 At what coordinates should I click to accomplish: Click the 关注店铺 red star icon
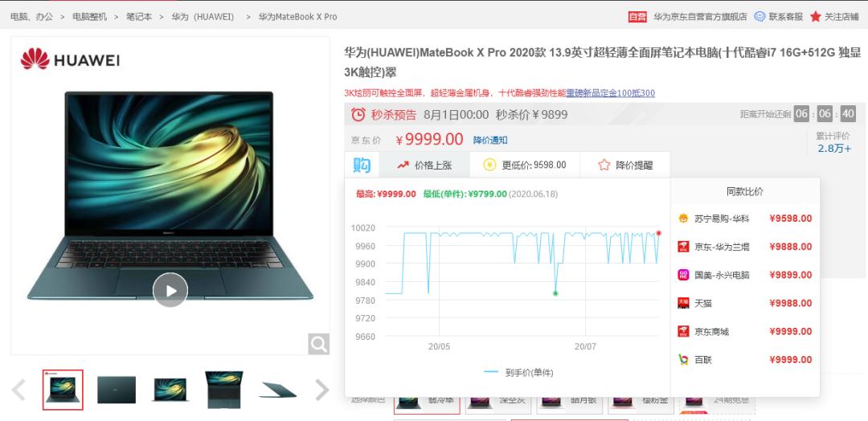pyautogui.click(x=816, y=17)
